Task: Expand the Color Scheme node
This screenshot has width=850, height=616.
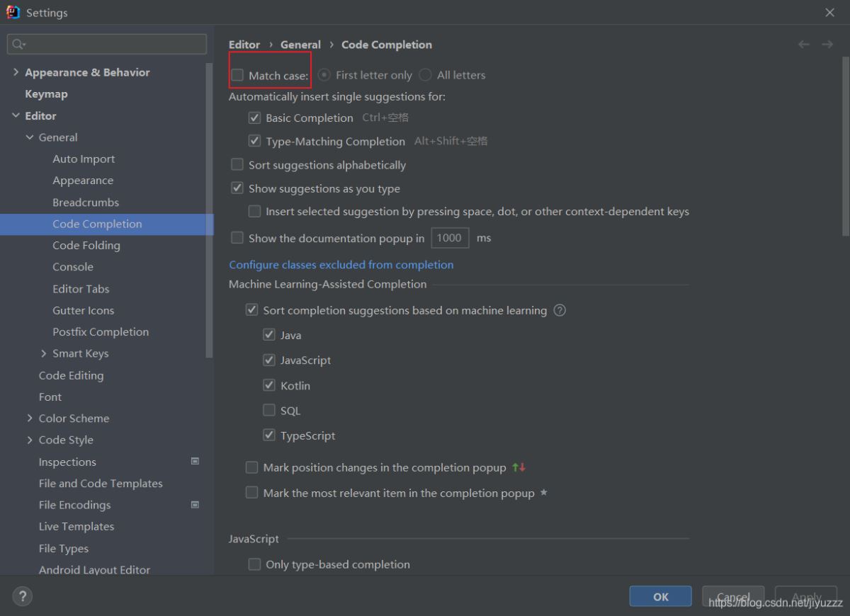Action: pos(30,418)
